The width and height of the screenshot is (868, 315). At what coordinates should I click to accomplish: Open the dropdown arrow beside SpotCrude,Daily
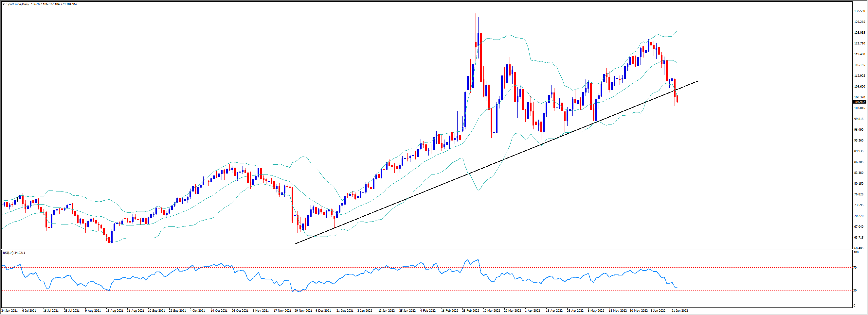tap(4, 4)
